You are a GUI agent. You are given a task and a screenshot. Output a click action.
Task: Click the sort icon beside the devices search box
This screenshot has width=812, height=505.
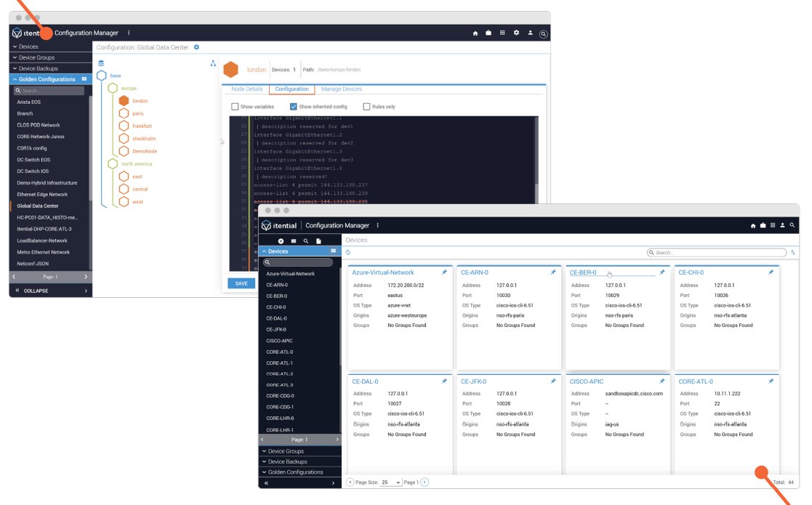click(x=793, y=253)
